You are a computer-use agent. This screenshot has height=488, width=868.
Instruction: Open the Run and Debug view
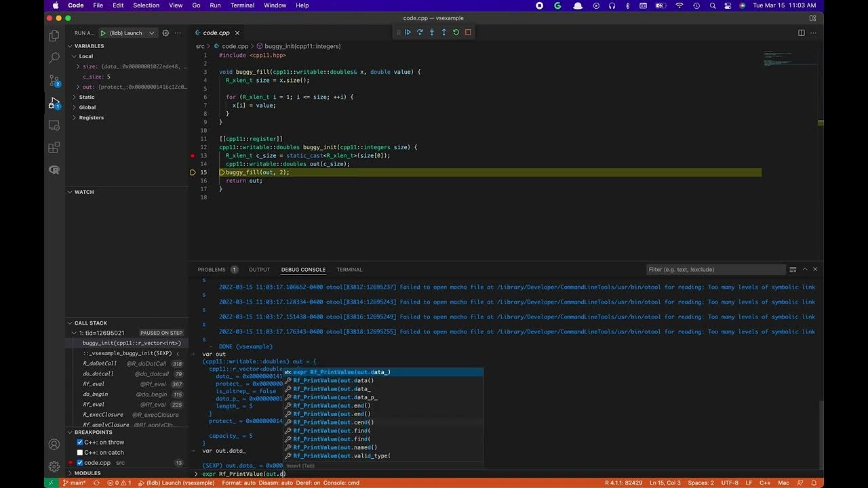tap(54, 103)
